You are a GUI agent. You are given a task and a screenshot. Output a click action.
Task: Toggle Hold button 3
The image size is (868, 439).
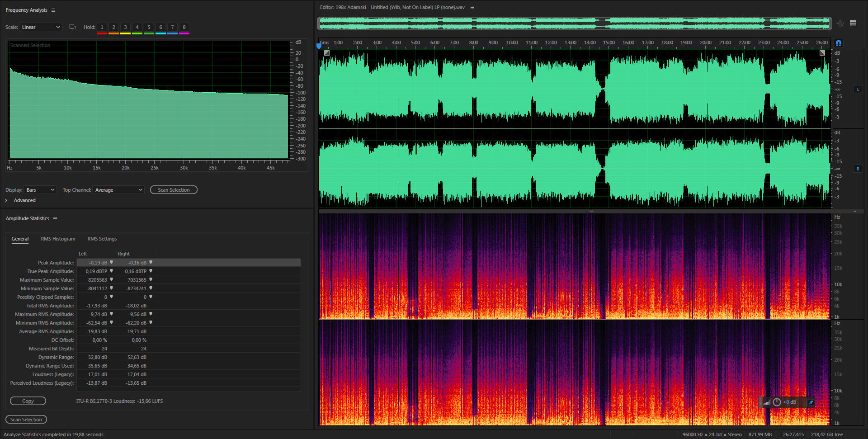[x=125, y=27]
